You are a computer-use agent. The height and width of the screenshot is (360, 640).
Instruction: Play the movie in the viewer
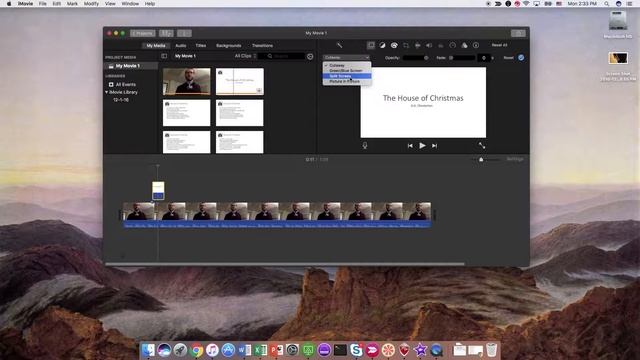tap(422, 145)
